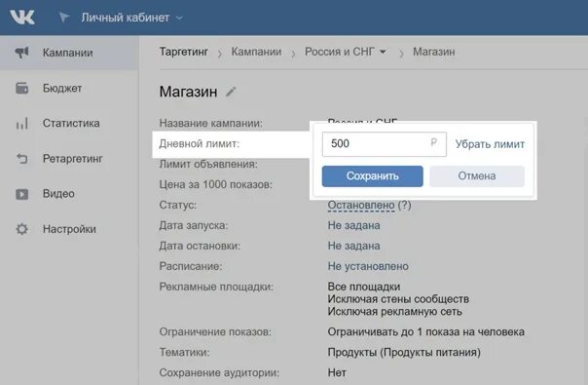Cancel editing with Отмена button
Image resolution: width=588 pixels, height=385 pixels.
477,176
